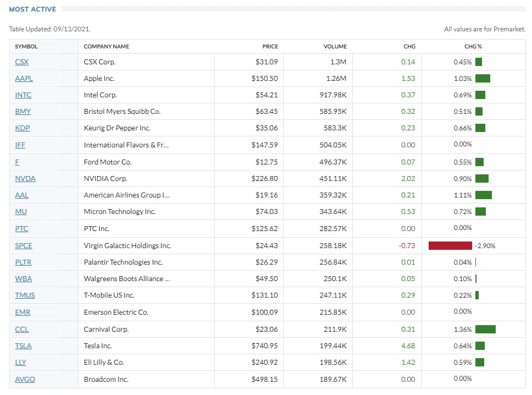Click the MU ticker link
532x395 pixels.
point(21,212)
